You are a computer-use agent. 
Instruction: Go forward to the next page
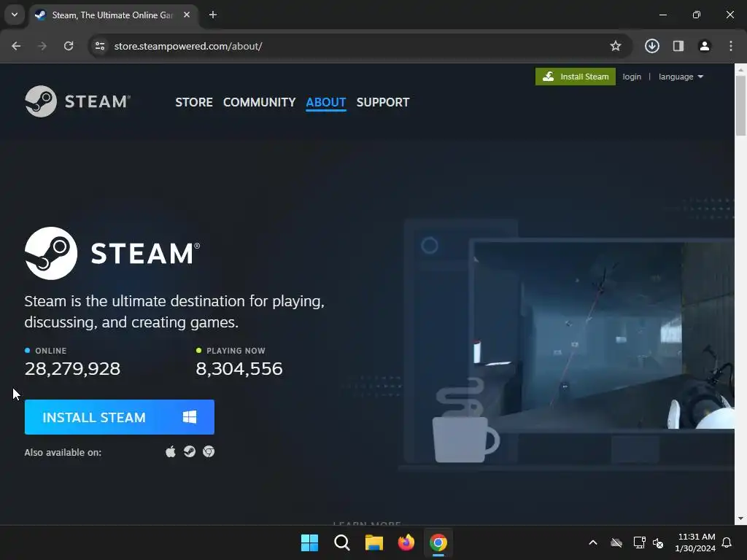pos(42,46)
